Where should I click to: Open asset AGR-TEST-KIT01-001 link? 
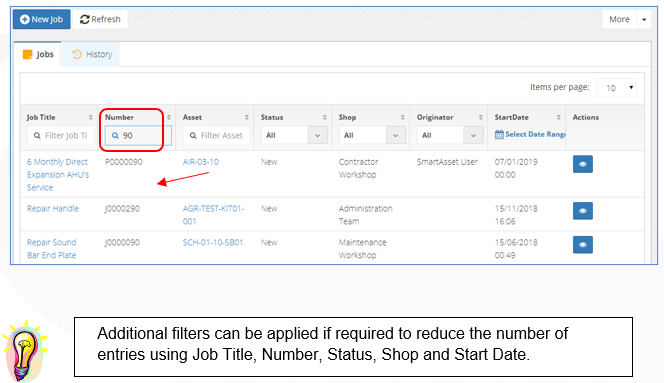click(213, 215)
